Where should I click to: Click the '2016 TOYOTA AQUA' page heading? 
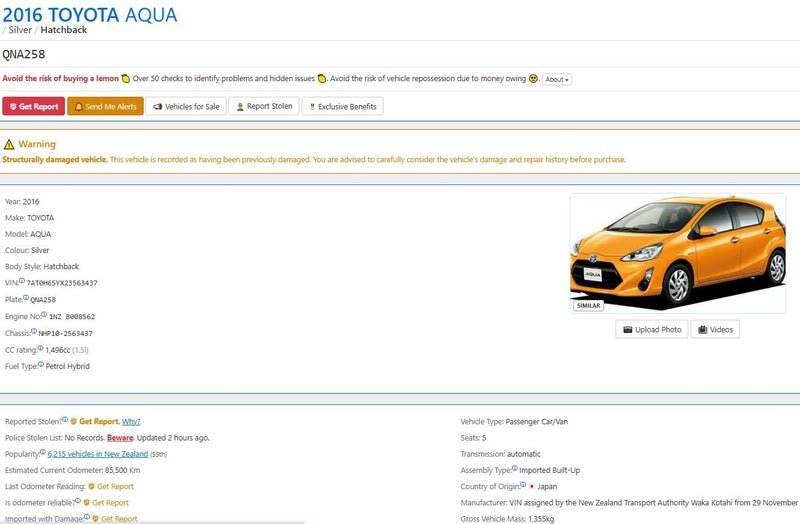pos(90,15)
